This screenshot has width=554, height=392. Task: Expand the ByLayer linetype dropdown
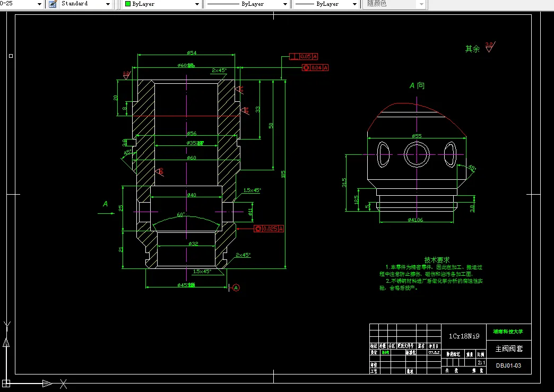click(285, 4)
